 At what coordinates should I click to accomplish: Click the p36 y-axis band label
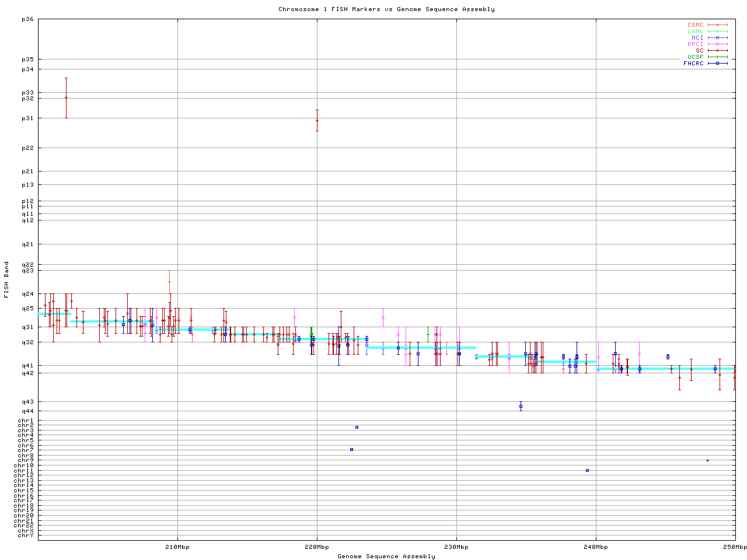point(27,19)
